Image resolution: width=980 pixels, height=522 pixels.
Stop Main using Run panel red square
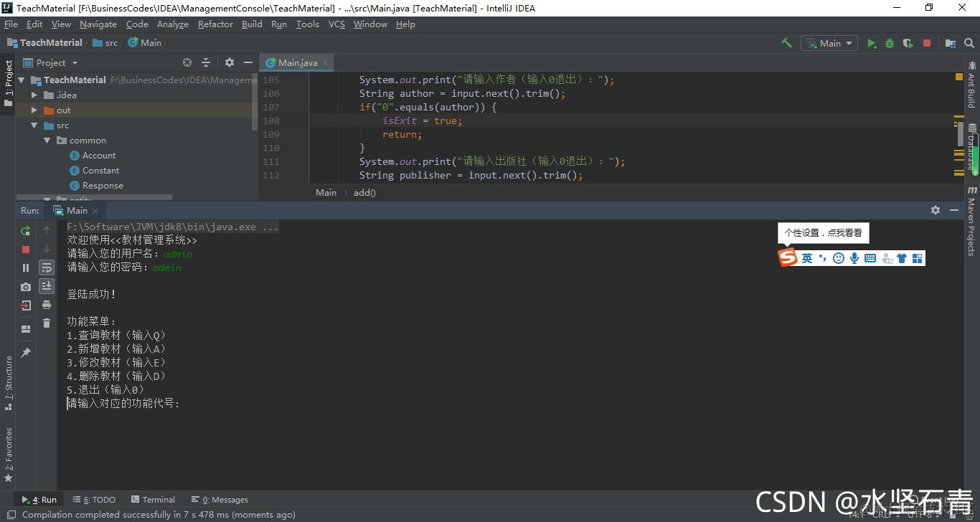pos(26,250)
